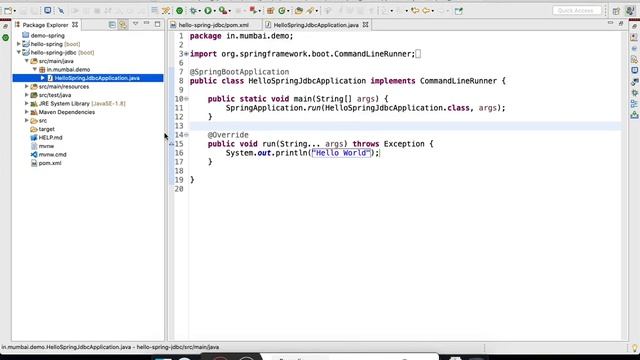The height and width of the screenshot is (360, 640).
Task: Click the New Java Class icon
Action: coord(282,11)
